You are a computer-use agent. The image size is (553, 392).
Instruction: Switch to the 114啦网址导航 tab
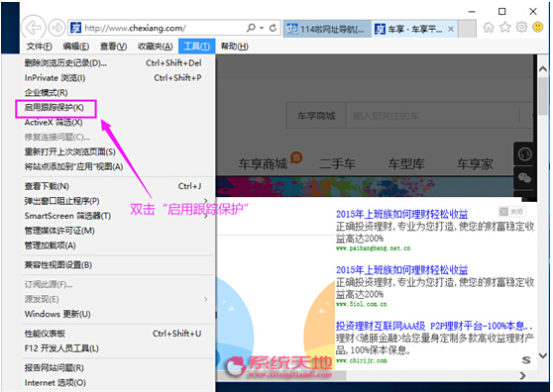pos(327,29)
